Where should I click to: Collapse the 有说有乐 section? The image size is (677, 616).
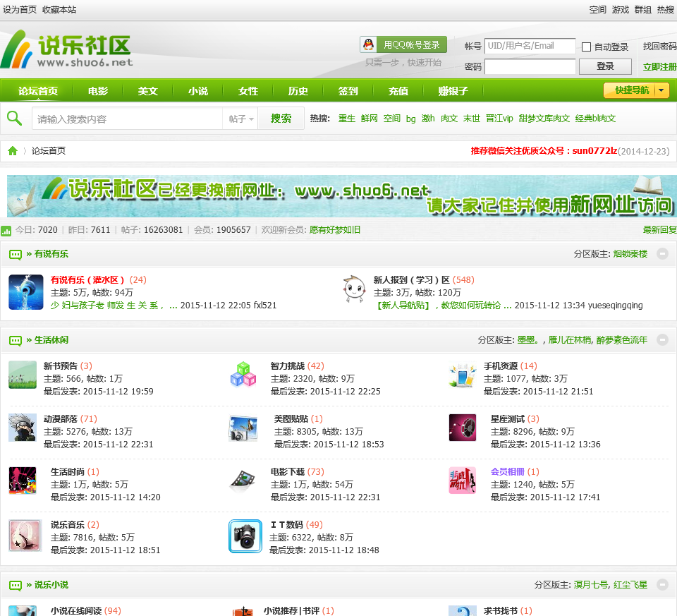coord(662,253)
